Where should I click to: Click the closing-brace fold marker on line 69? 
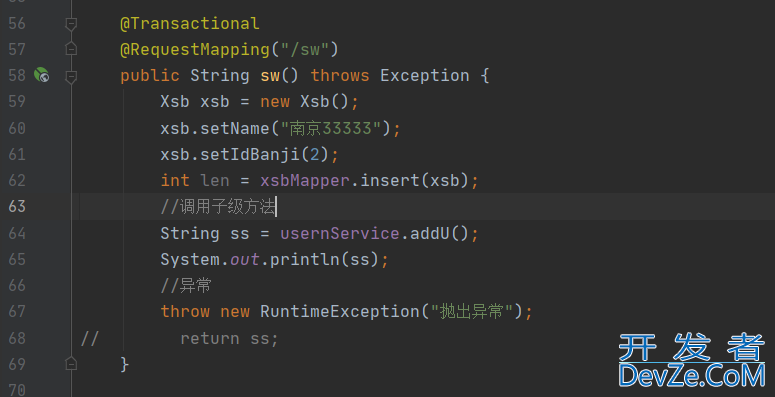coord(71,364)
